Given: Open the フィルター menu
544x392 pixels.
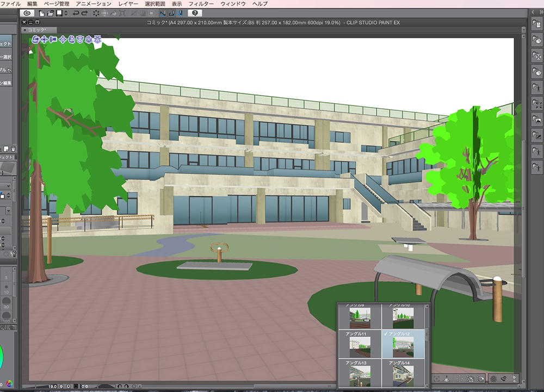Looking at the screenshot, I should (x=201, y=3).
